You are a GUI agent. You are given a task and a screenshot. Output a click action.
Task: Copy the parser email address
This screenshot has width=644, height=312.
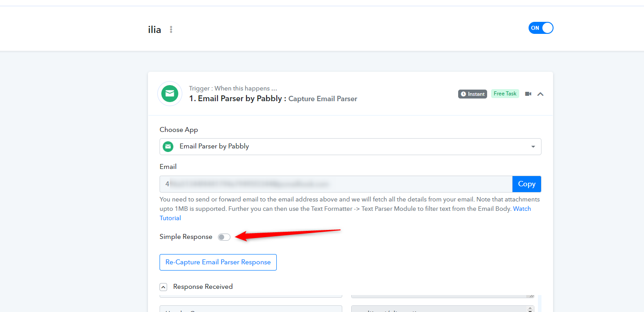[x=527, y=184]
